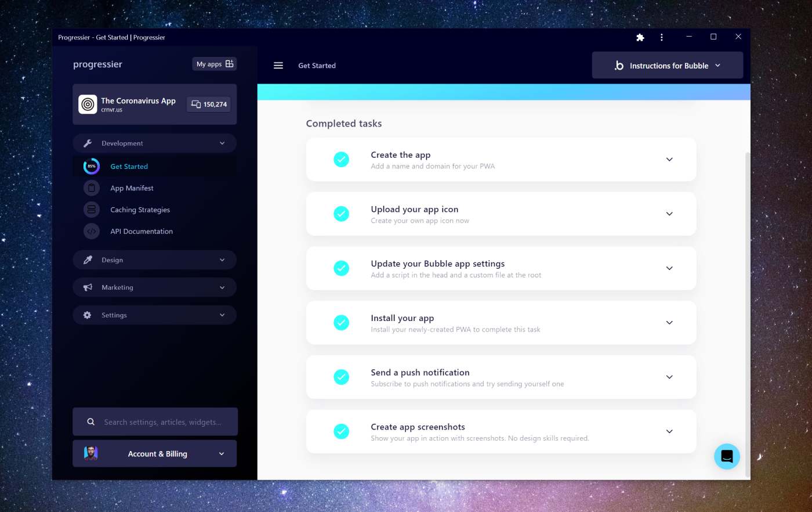Click the Completed tasks heading
This screenshot has width=812, height=512.
pos(344,124)
